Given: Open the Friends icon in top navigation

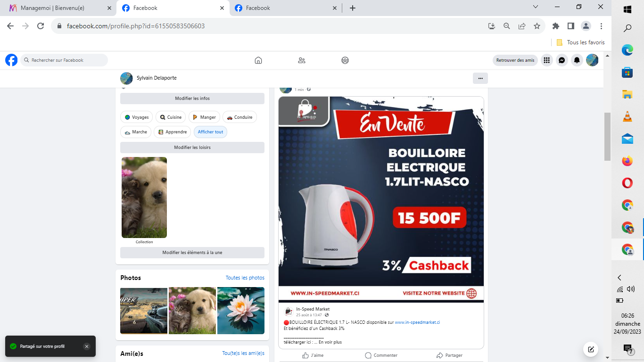Looking at the screenshot, I should point(302,60).
